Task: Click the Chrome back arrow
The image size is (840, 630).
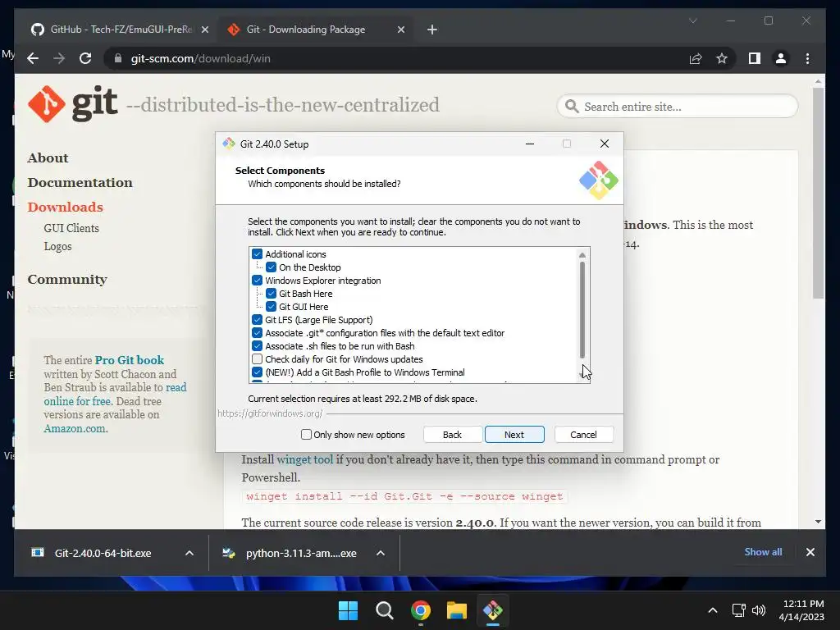Action: coord(33,58)
